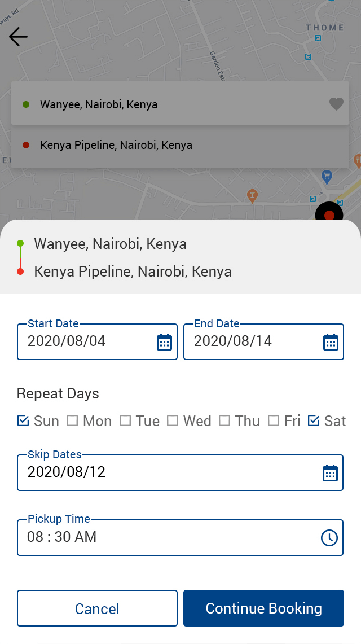Enable the Mon repeat day checkbox
Screen dimensions: 361x644
(x=72, y=420)
